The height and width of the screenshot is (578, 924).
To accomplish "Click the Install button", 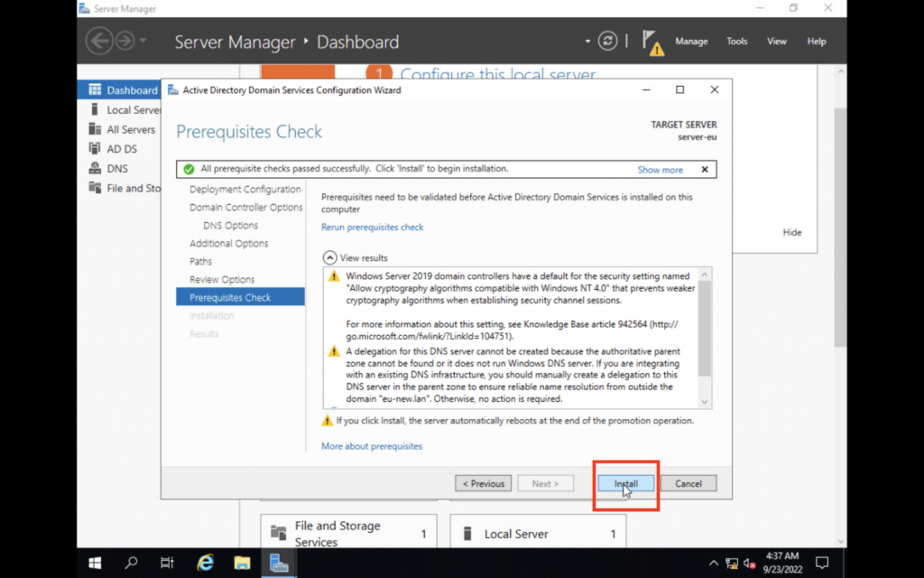I will pos(625,484).
